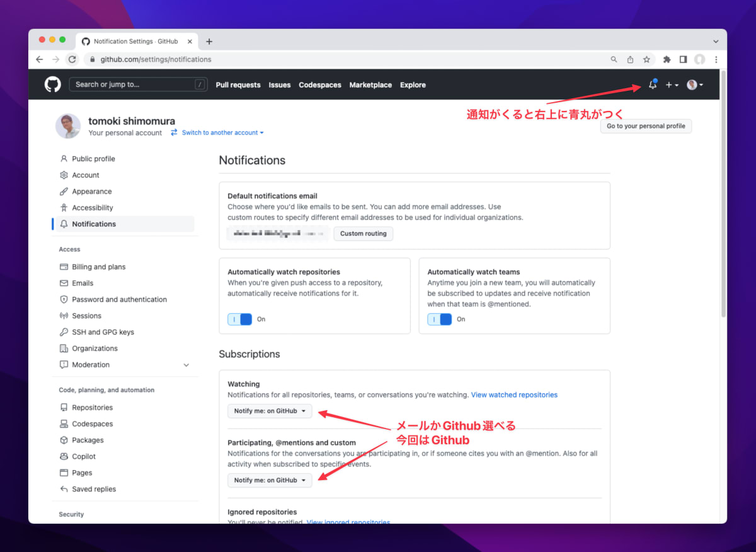This screenshot has width=756, height=552.
Task: Open the notifications bell icon
Action: pos(653,84)
